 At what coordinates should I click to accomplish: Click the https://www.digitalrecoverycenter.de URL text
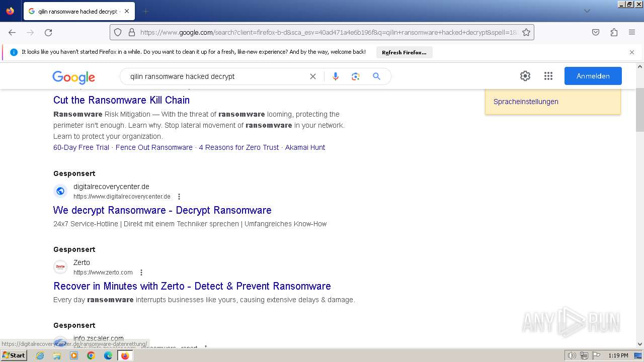[122, 197]
